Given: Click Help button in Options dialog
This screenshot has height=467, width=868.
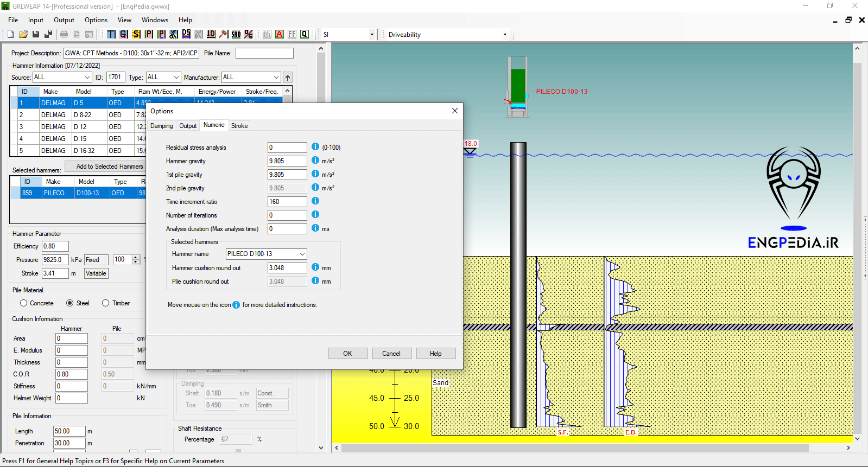Looking at the screenshot, I should [436, 354].
